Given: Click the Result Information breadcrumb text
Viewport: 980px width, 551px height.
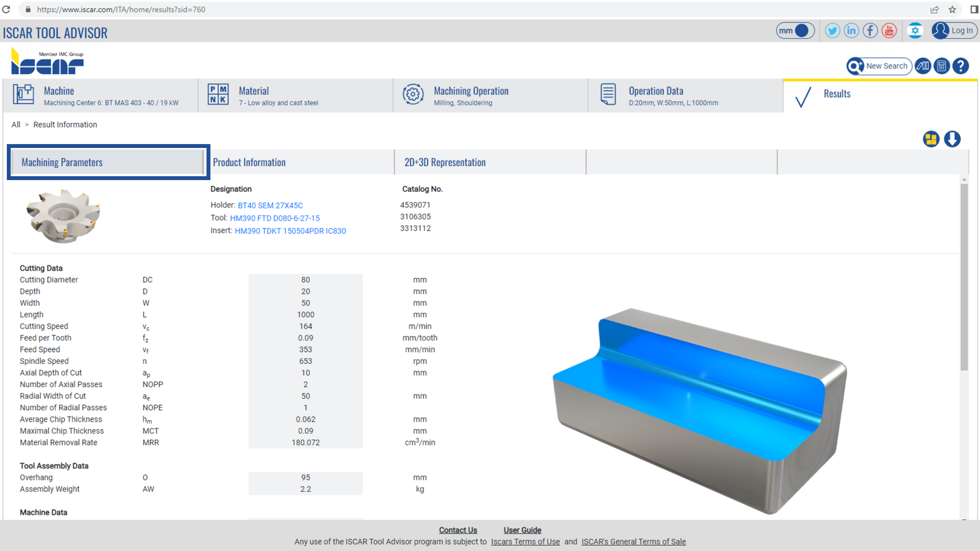Looking at the screenshot, I should (x=65, y=125).
